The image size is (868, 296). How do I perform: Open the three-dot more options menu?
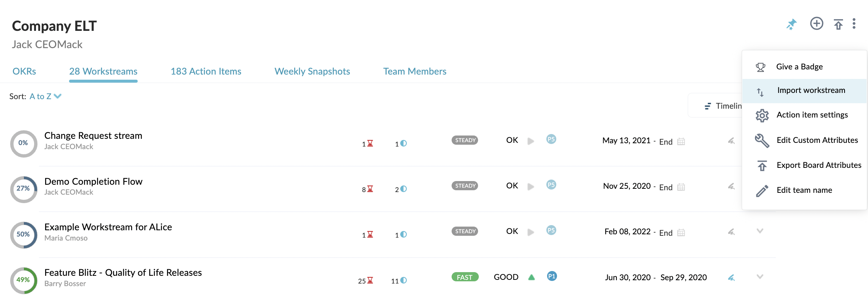[x=854, y=24]
